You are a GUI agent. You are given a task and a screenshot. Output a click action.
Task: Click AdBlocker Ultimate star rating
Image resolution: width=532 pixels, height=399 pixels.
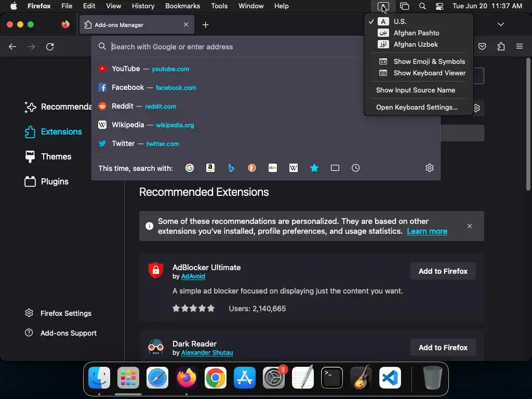(193, 309)
